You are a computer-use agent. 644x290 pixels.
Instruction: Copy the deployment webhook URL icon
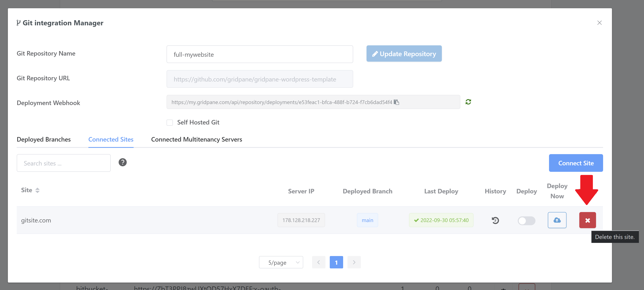(396, 102)
